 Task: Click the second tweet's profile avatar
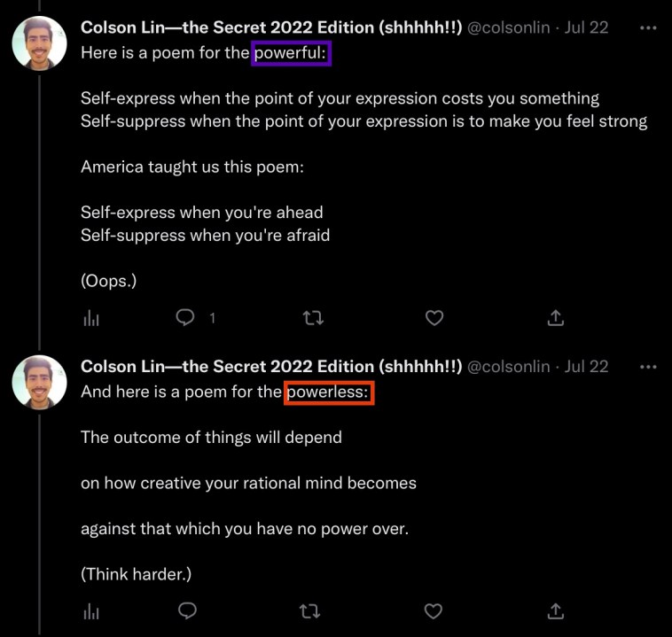click(39, 383)
